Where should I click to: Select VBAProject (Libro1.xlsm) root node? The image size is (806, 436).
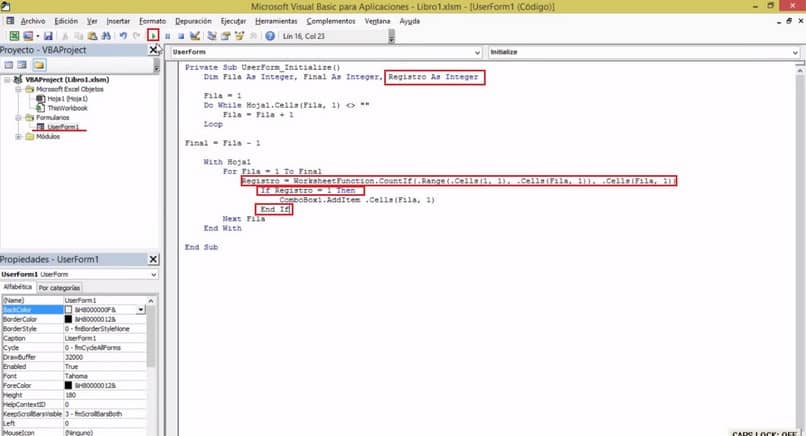click(67, 80)
